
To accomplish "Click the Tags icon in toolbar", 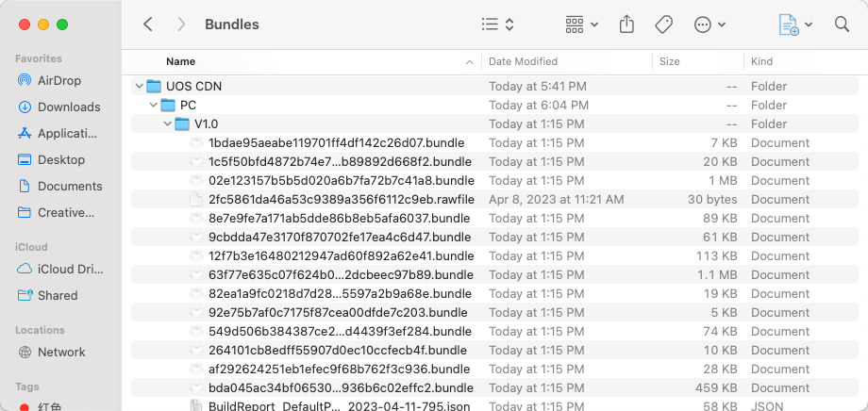I will click(663, 25).
